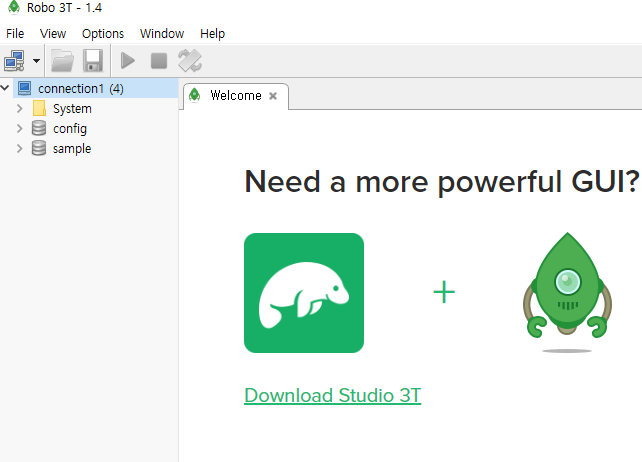Close the Welcome tab
The height and width of the screenshot is (462, 642).
[273, 96]
